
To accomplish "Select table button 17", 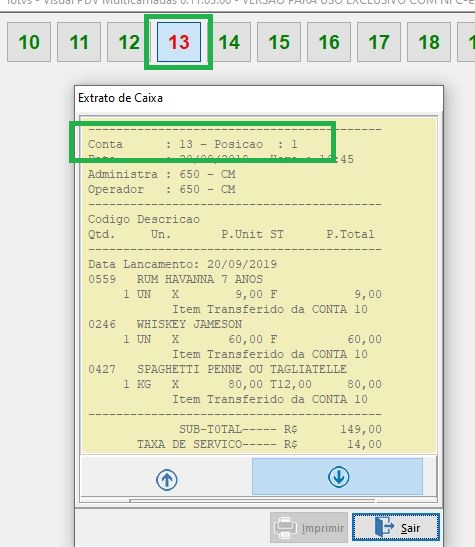I will (379, 42).
